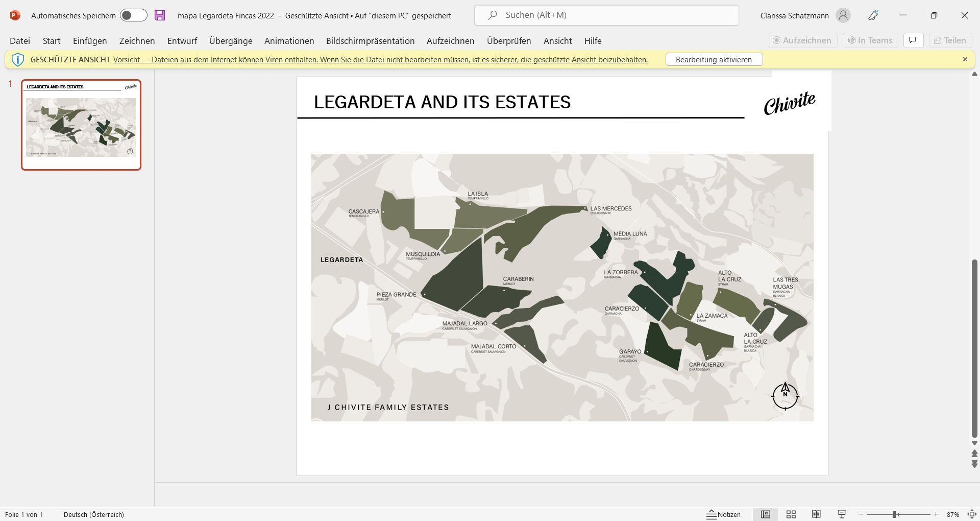Switch to Normal view icon

tap(765, 514)
